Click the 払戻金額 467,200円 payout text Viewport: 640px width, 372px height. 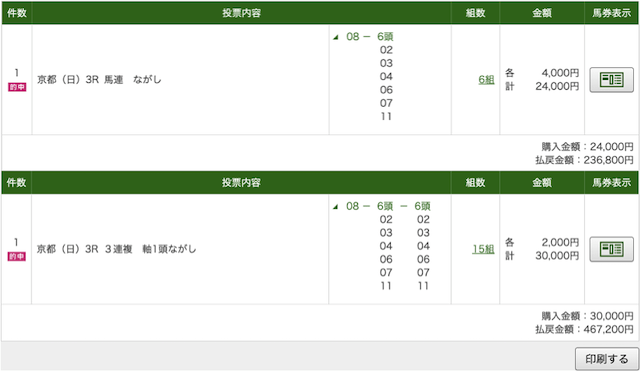[584, 330]
